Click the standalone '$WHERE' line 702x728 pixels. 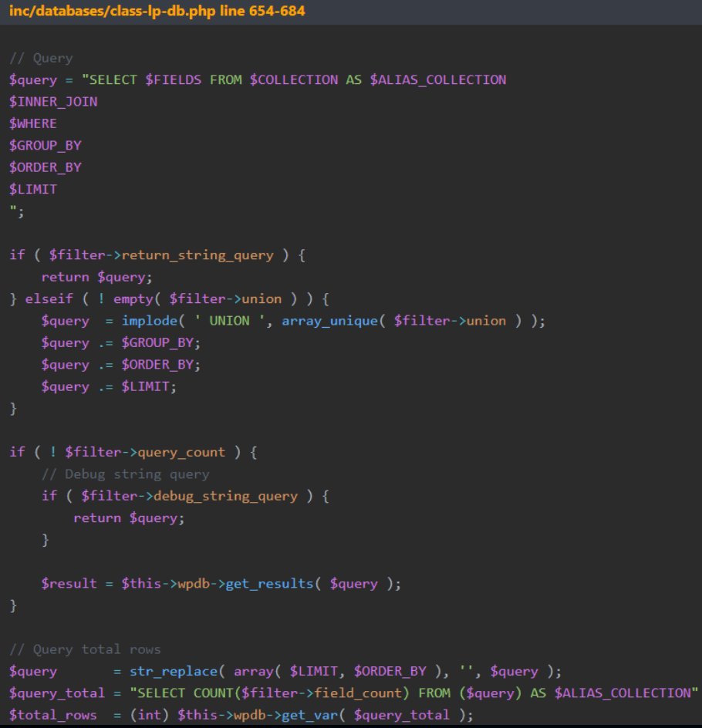(x=33, y=123)
